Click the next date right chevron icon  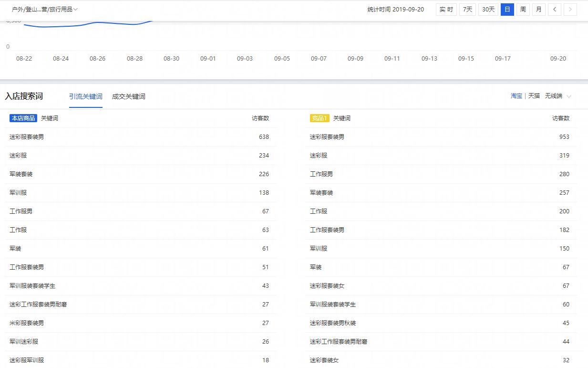click(x=570, y=9)
